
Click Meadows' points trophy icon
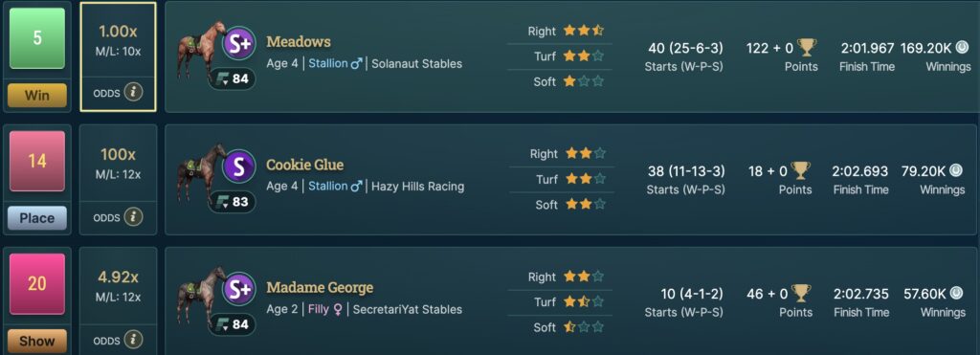pos(807,48)
